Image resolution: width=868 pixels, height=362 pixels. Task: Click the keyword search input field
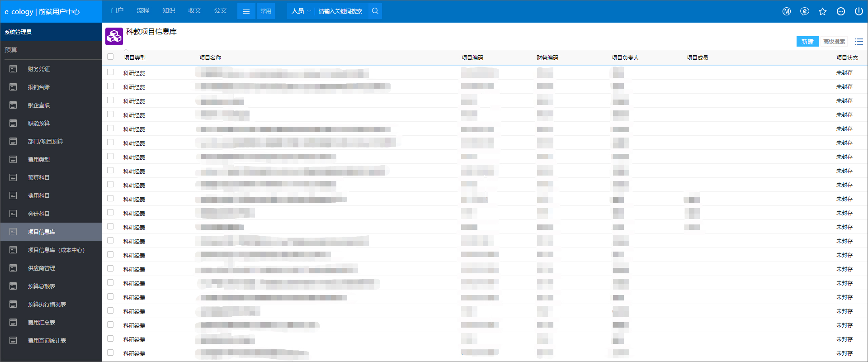click(342, 11)
